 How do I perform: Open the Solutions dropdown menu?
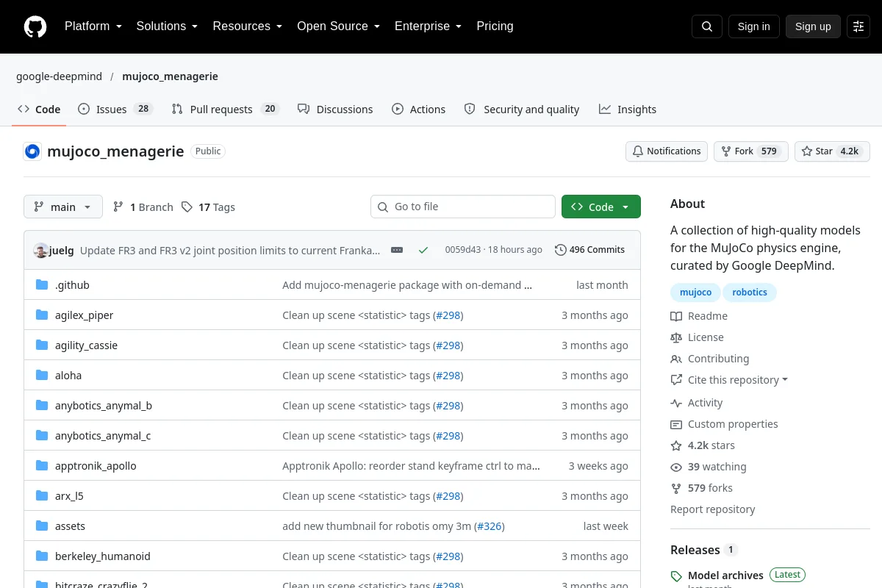click(x=167, y=26)
